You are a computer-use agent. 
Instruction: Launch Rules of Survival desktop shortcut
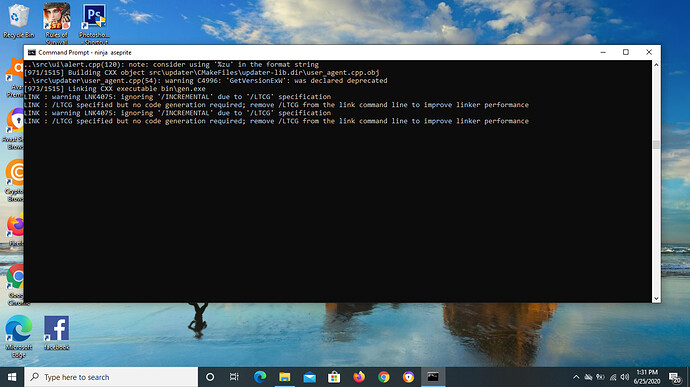click(56, 22)
